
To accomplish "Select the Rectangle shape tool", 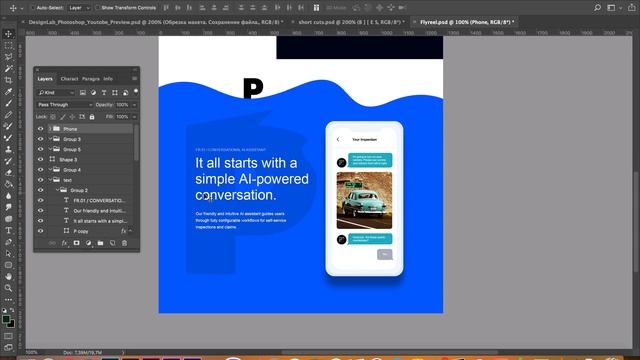I will (8, 265).
